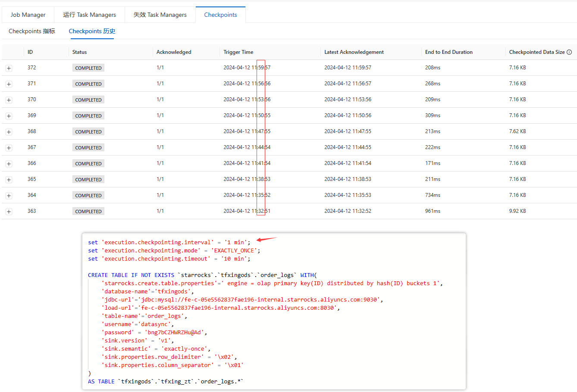Click duration value 309ms

tap(433, 115)
